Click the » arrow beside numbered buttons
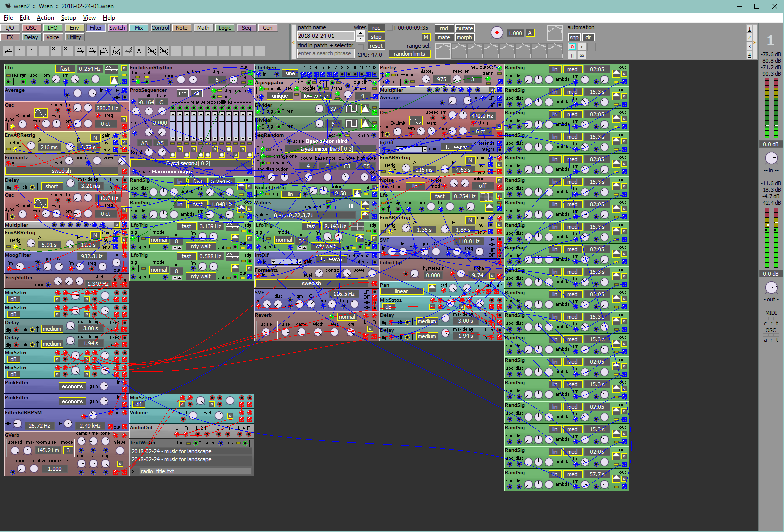The width and height of the screenshot is (784, 532). pyautogui.click(x=755, y=42)
